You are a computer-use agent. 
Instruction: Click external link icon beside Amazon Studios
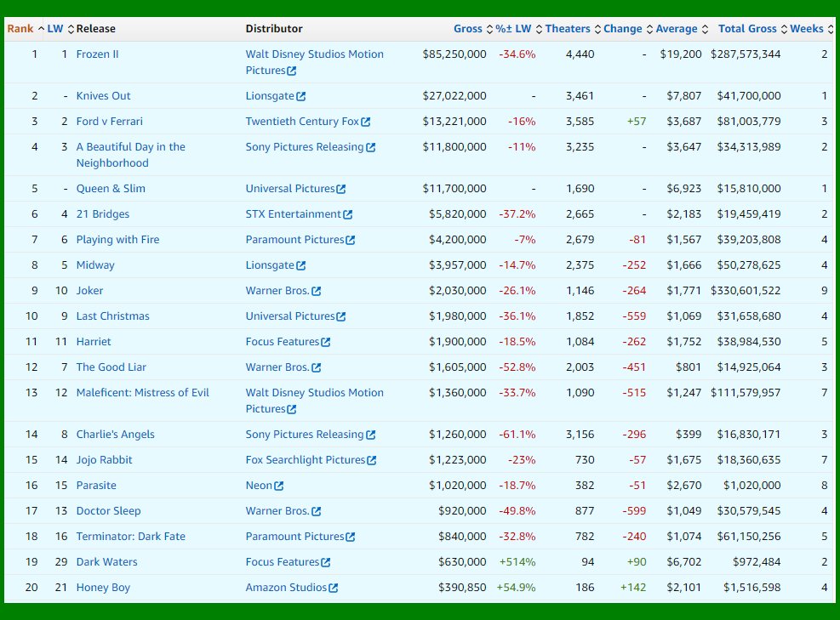coord(334,588)
